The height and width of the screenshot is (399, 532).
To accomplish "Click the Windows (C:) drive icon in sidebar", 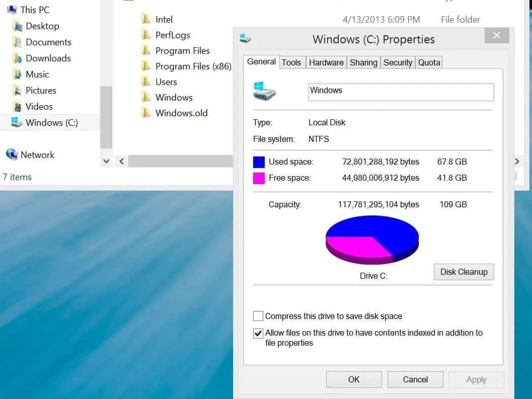I will tap(17, 122).
